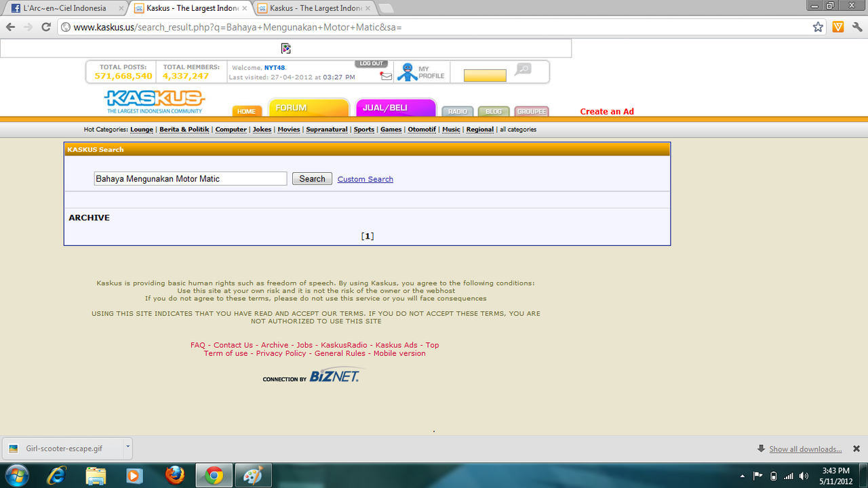Viewport: 868px width, 488px height.
Task: Switch to Chrome in taskbar
Action: (x=214, y=476)
